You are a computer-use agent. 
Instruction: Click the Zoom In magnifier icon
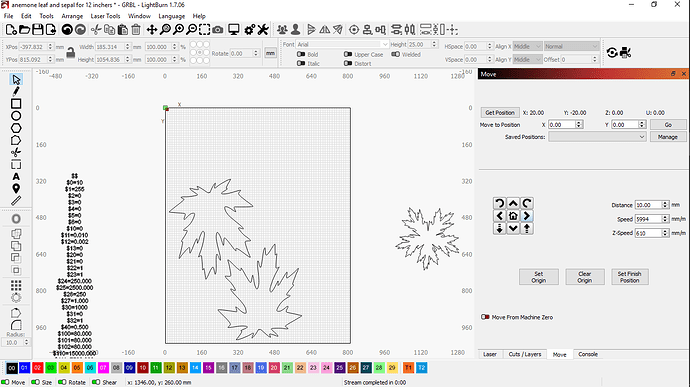(178, 29)
